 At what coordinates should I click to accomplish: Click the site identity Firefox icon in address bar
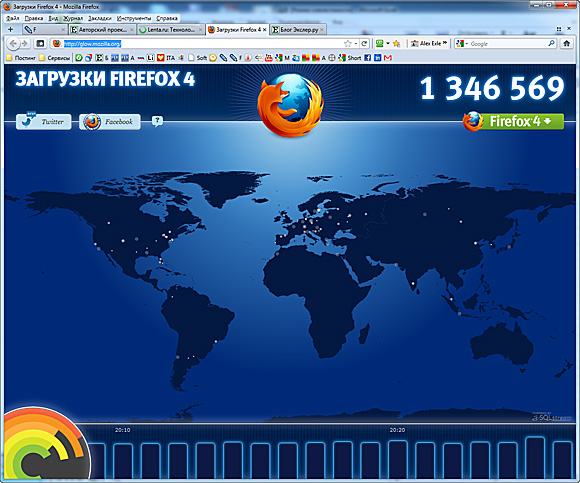[56, 44]
